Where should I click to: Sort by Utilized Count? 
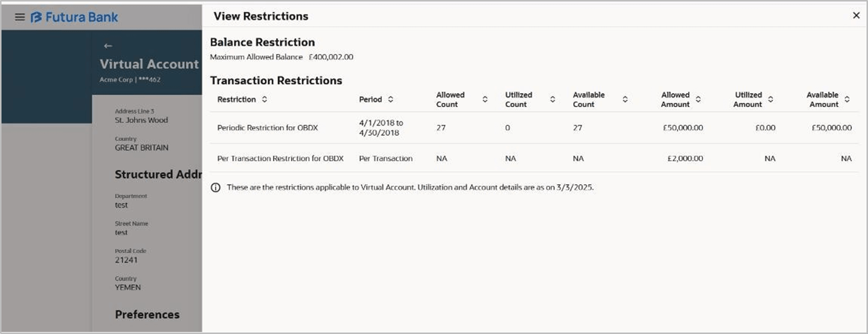(553, 99)
